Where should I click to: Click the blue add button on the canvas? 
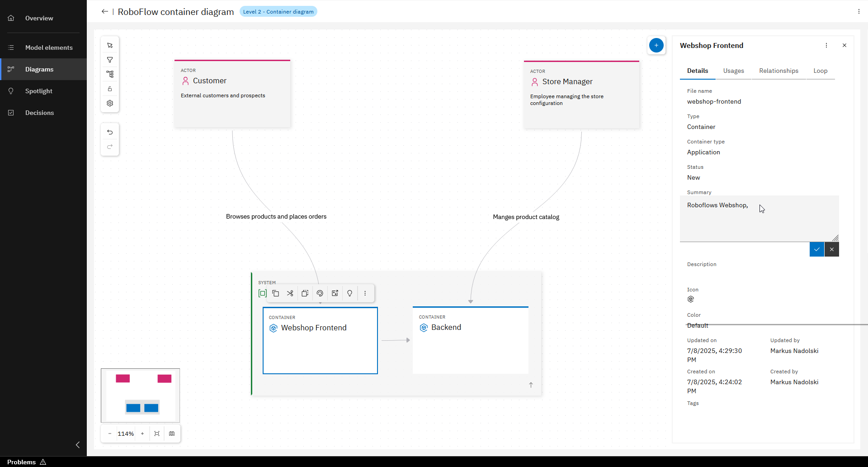click(656, 45)
